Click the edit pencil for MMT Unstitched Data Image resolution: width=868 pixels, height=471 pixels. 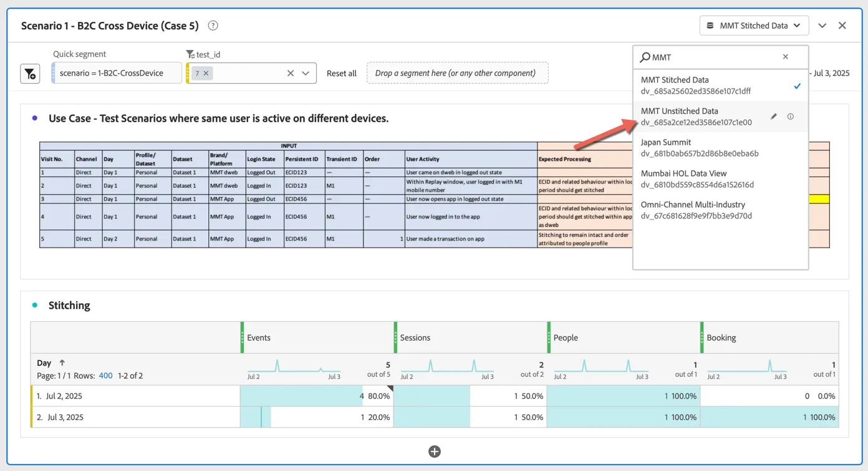pyautogui.click(x=774, y=117)
